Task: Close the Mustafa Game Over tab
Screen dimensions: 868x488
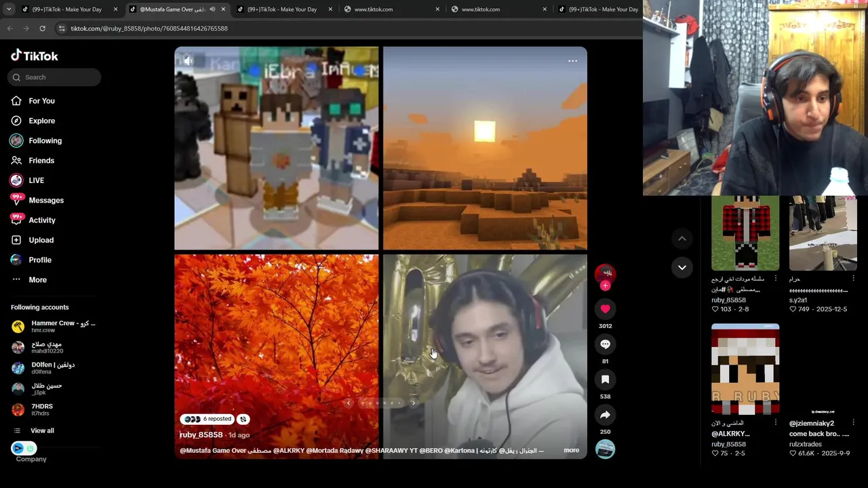Action: point(223,9)
